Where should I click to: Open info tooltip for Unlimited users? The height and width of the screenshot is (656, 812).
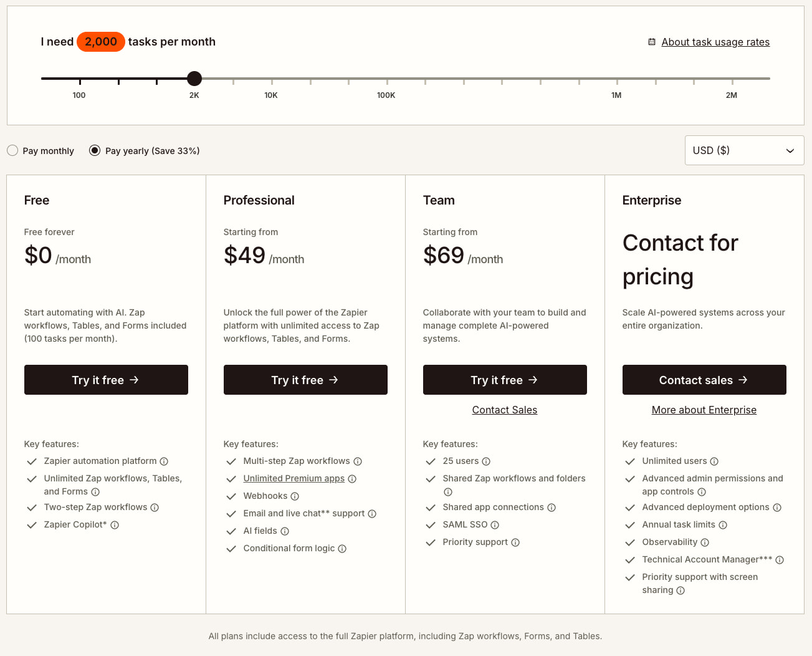tap(714, 461)
